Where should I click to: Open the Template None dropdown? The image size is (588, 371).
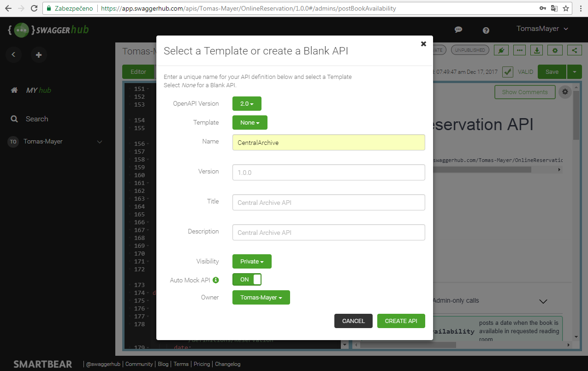[249, 123]
